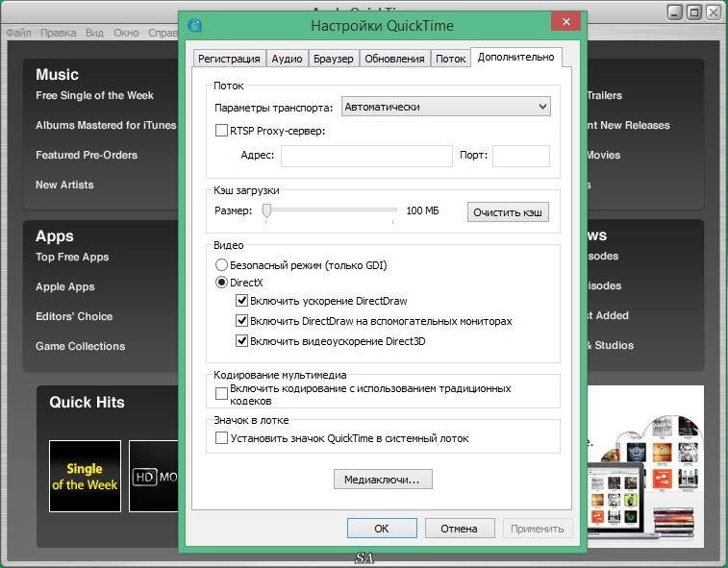The image size is (728, 568).
Task: Click the Отмена button
Action: pos(459,528)
